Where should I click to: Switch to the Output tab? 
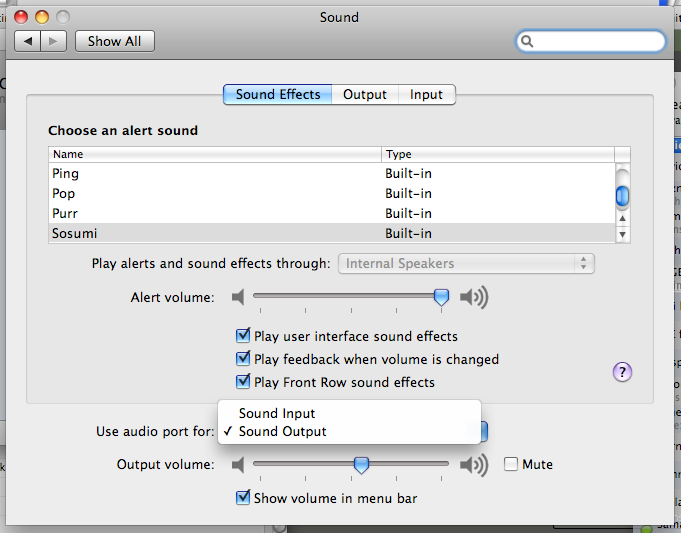(x=365, y=94)
